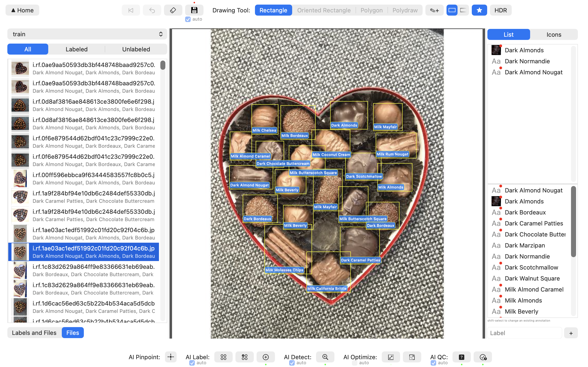
Task: Toggle the auto checkbox under save
Action: coord(188,19)
